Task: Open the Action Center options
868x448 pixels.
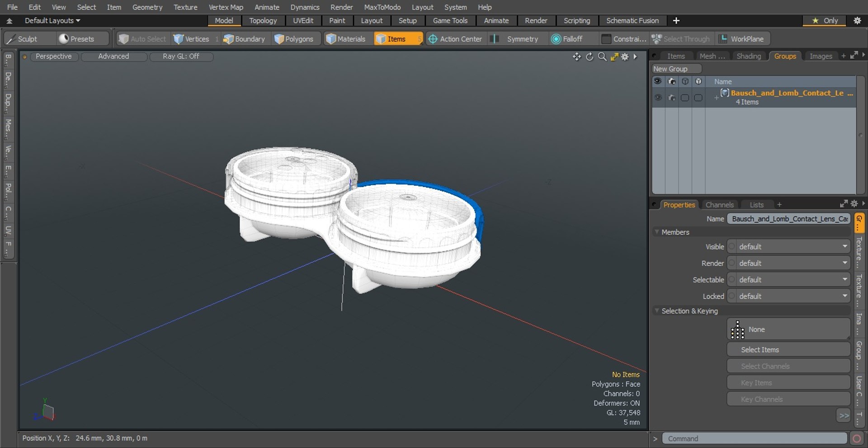Action: [456, 39]
